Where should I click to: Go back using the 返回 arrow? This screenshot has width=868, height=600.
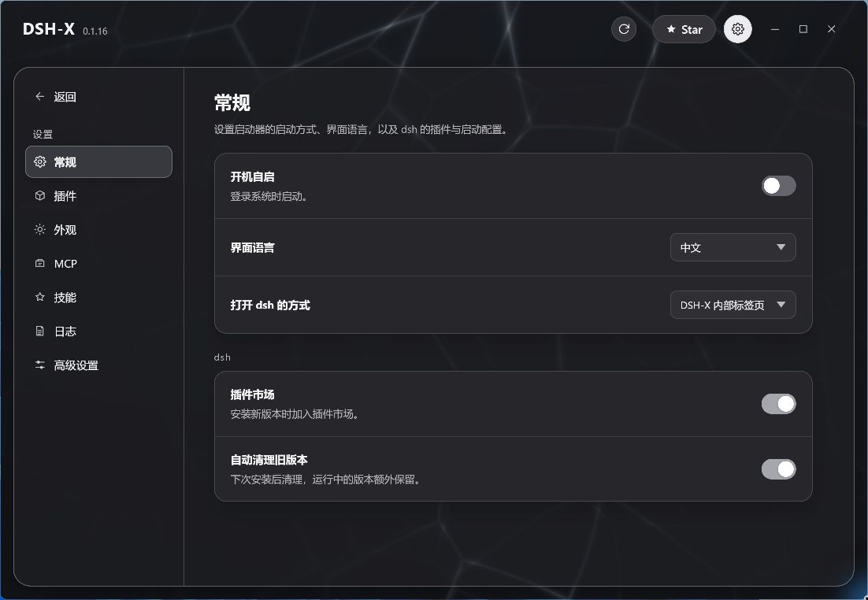[x=40, y=96]
